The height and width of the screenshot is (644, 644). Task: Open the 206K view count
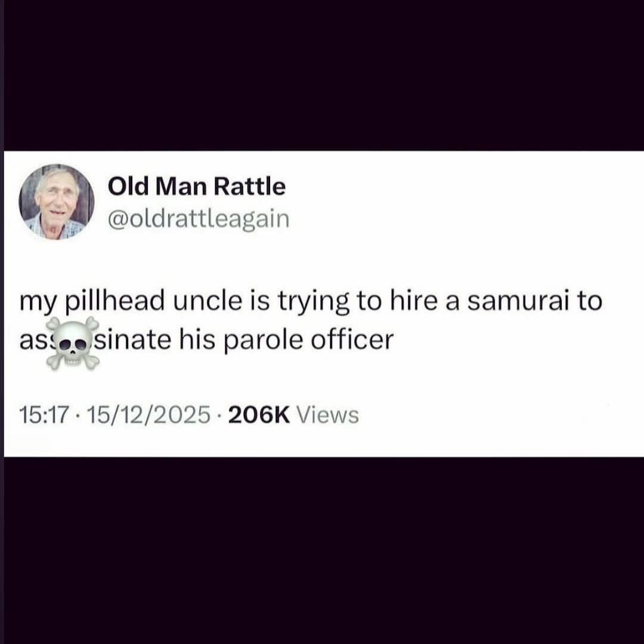[259, 415]
